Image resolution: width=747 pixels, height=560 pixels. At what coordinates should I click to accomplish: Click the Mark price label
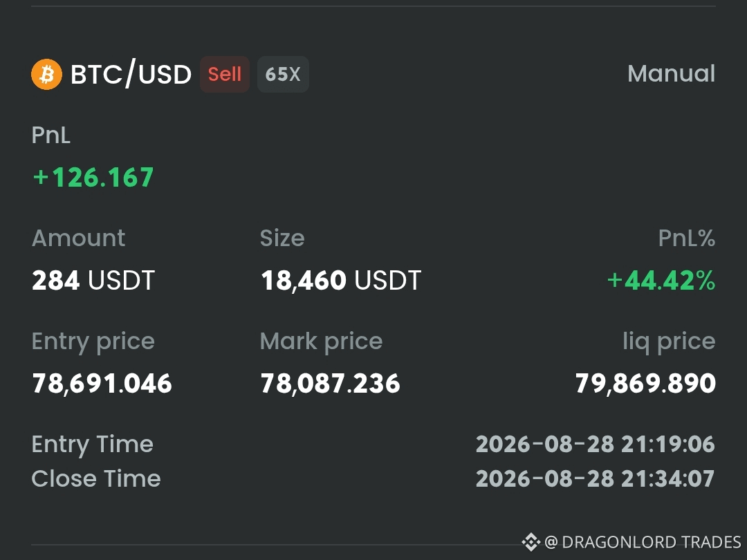[322, 342]
